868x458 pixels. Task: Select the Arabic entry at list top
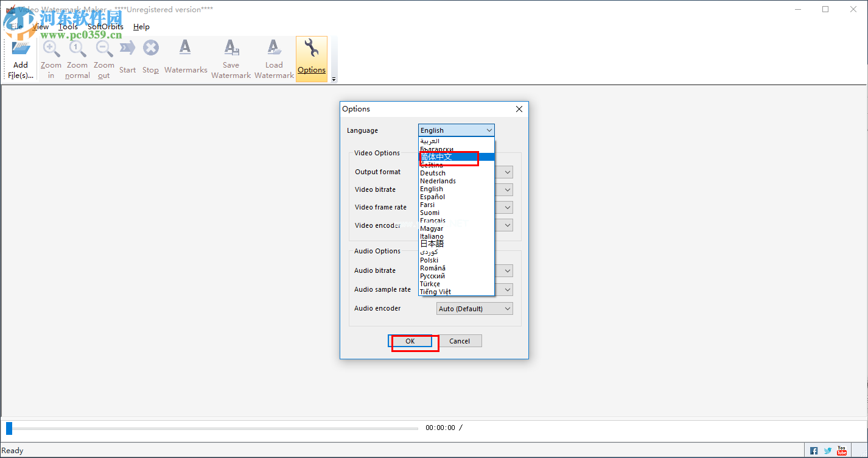[457, 141]
